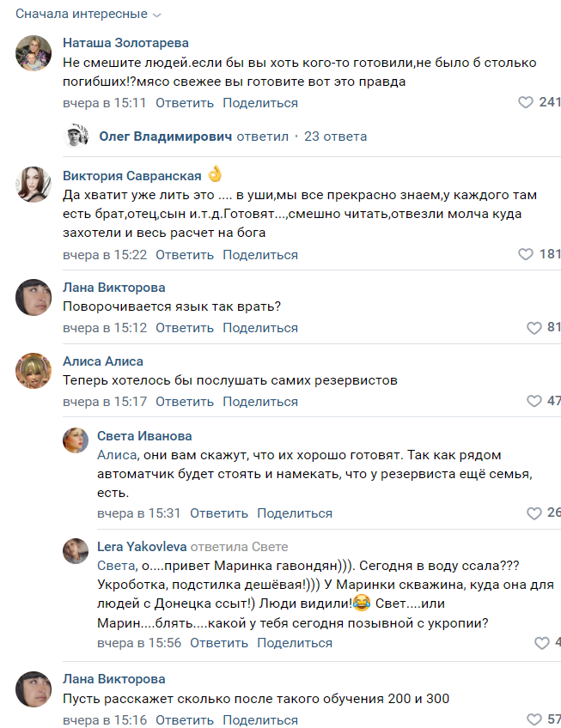Viewport: 561px width, 728px height.
Task: Click Света Иванова's avatar
Action: [76, 441]
